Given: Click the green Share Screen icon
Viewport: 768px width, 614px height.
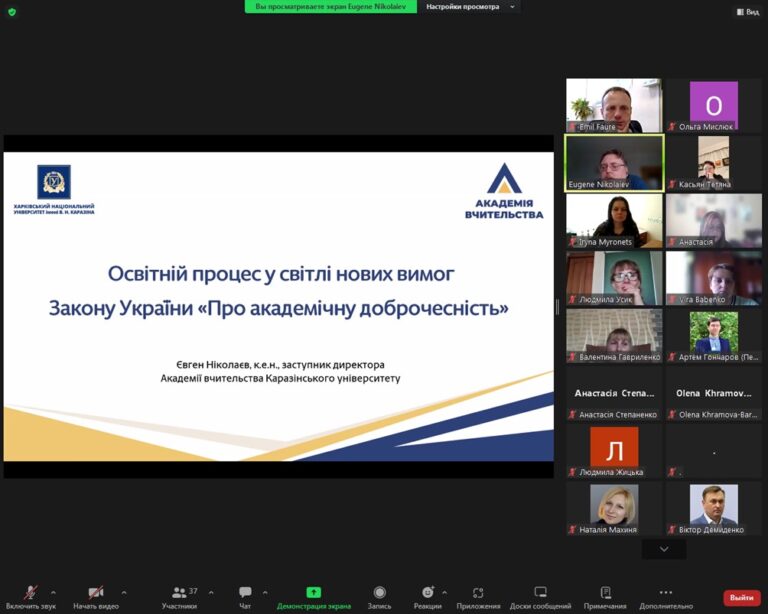Looking at the screenshot, I should click(x=313, y=592).
